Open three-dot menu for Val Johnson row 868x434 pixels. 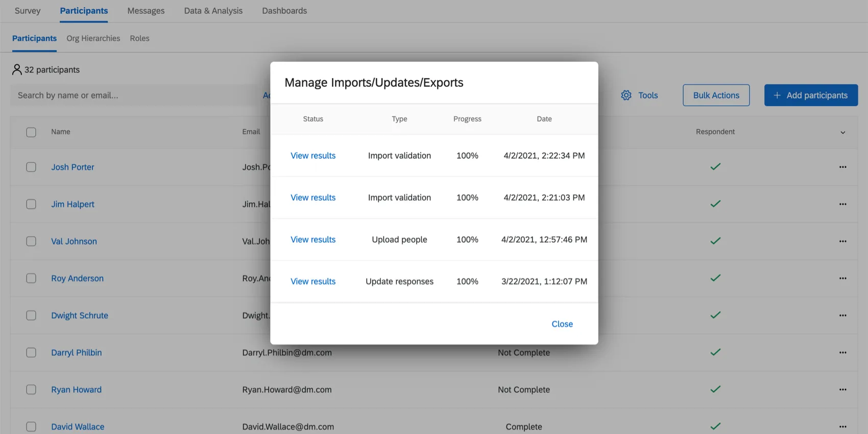tap(842, 241)
